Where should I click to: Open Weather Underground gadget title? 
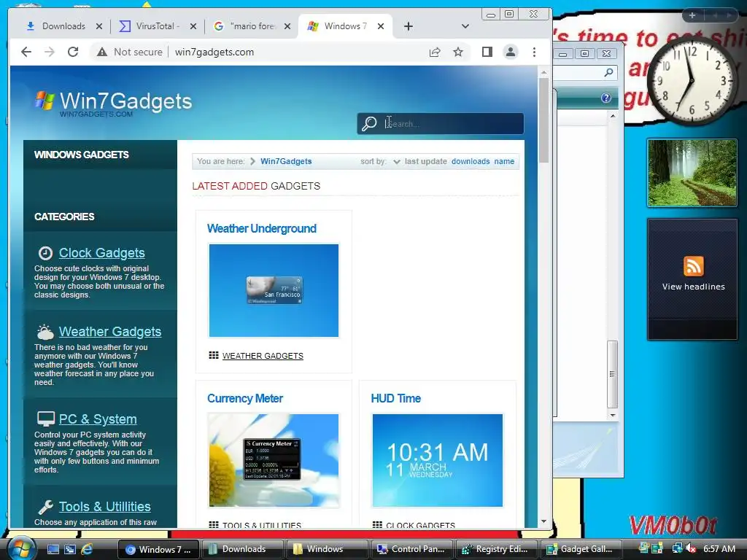[x=262, y=228]
